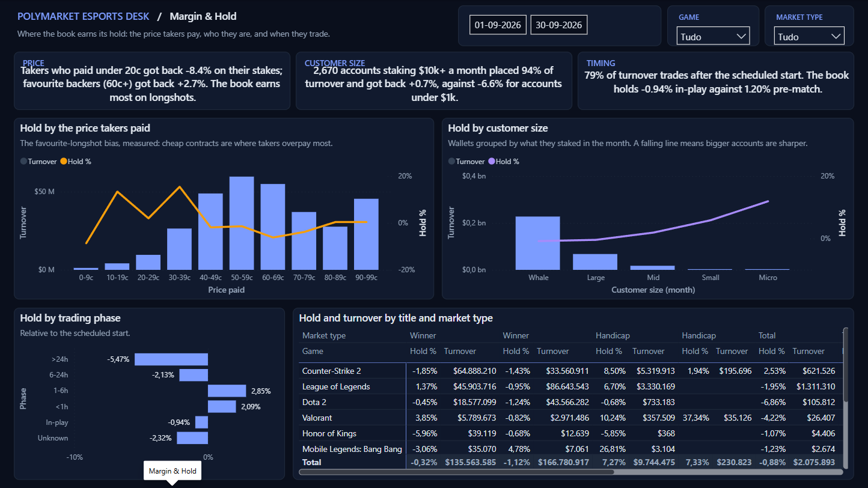Open the Game filter dropdown
The image size is (868, 488).
coord(714,36)
